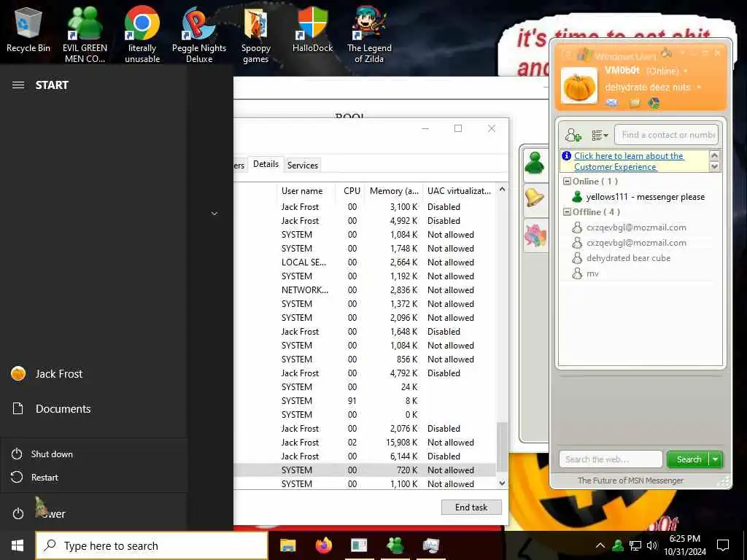Image resolution: width=747 pixels, height=560 pixels.
Task: Focus the 'Type here to search' box
Action: (x=152, y=545)
